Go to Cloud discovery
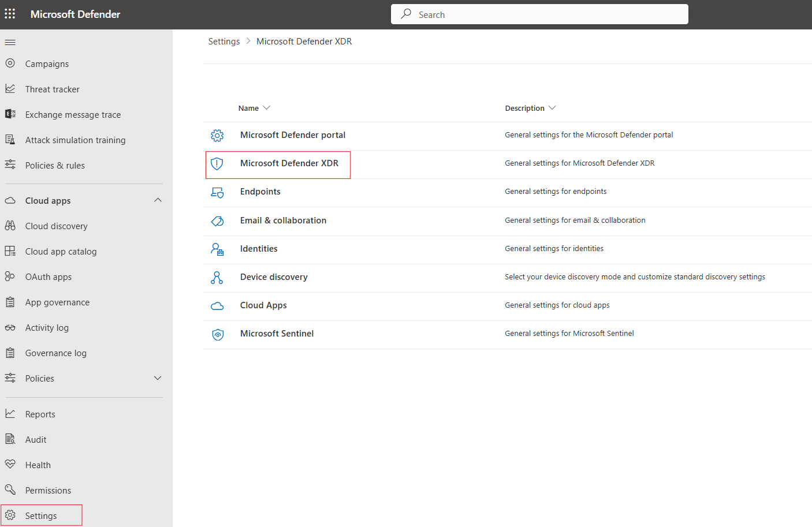Image resolution: width=812 pixels, height=527 pixels. coord(57,226)
